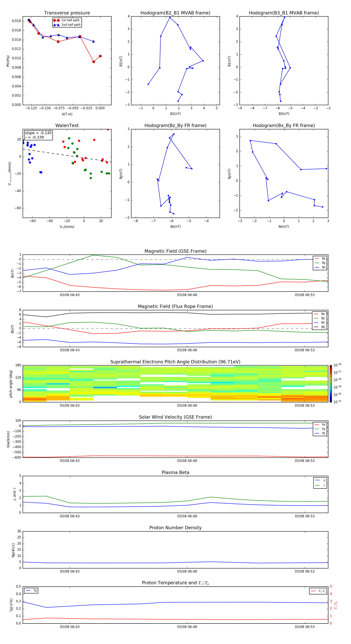351x644 pixels.
Task: Select Bz' in the flux rope legend
Action: (320, 323)
